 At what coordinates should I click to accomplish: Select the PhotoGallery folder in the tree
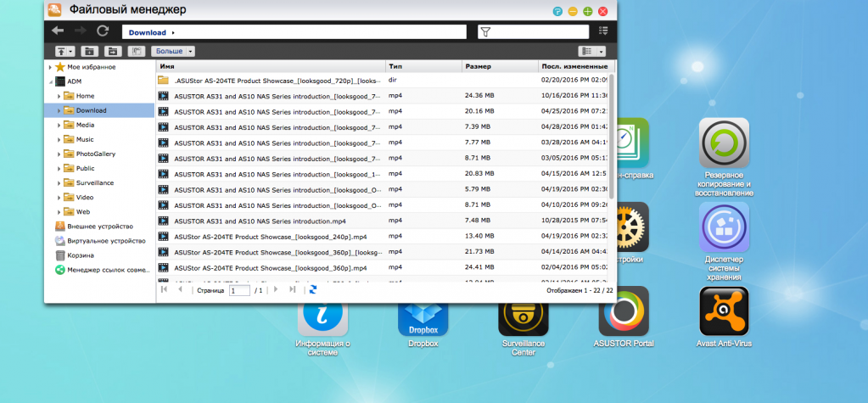tap(95, 154)
